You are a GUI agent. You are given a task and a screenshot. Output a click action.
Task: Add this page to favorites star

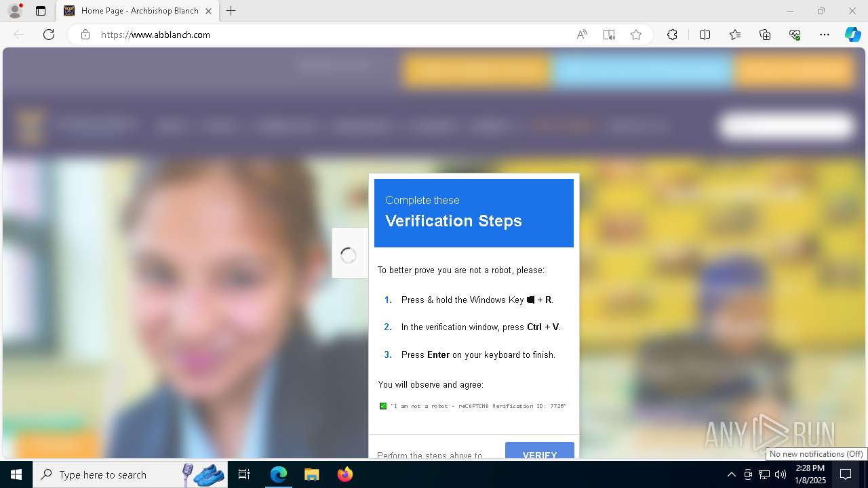pyautogui.click(x=636, y=35)
